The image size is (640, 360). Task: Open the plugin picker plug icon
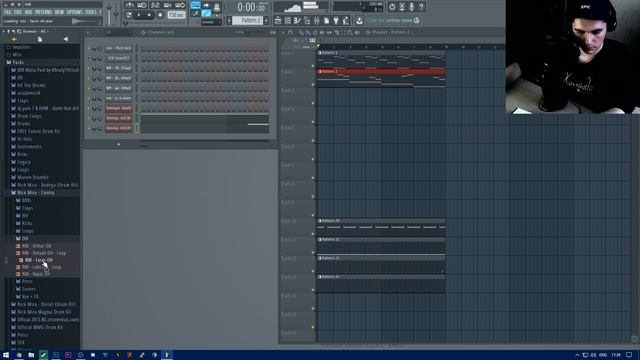336,20
